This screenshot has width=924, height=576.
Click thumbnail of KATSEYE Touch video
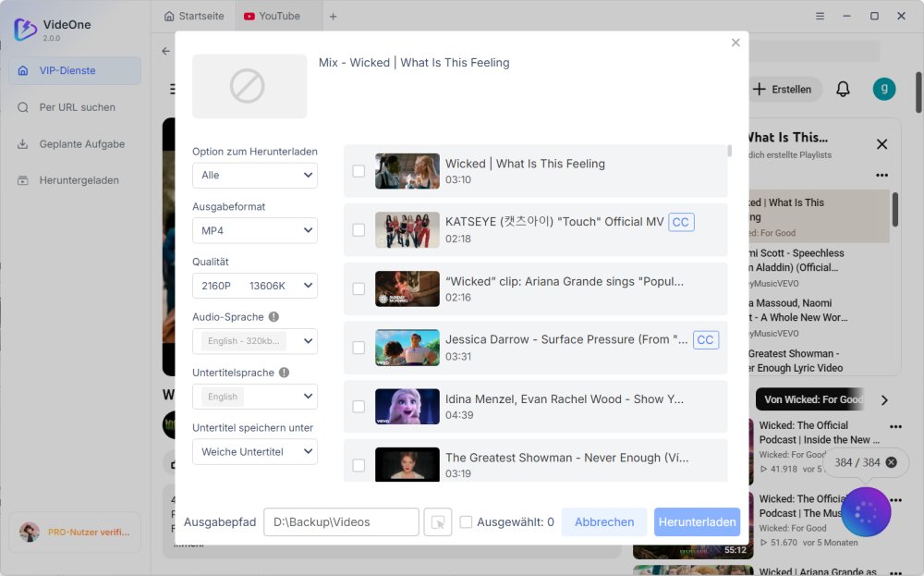(x=407, y=230)
